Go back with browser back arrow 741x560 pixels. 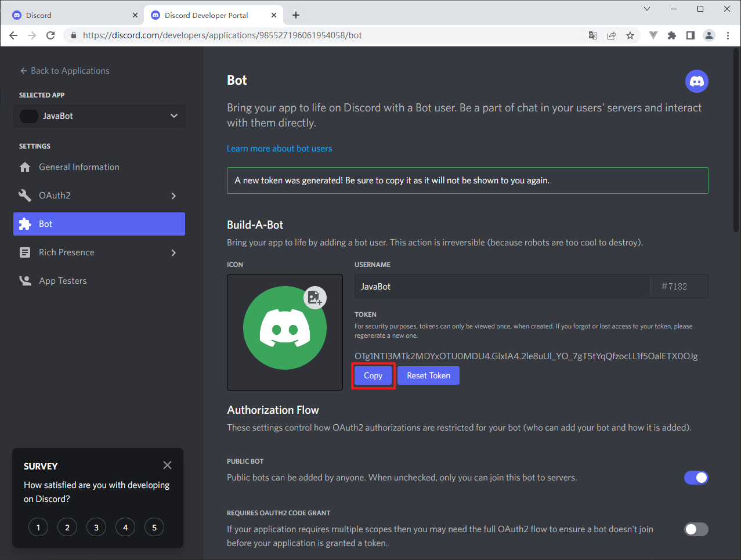pos(13,35)
